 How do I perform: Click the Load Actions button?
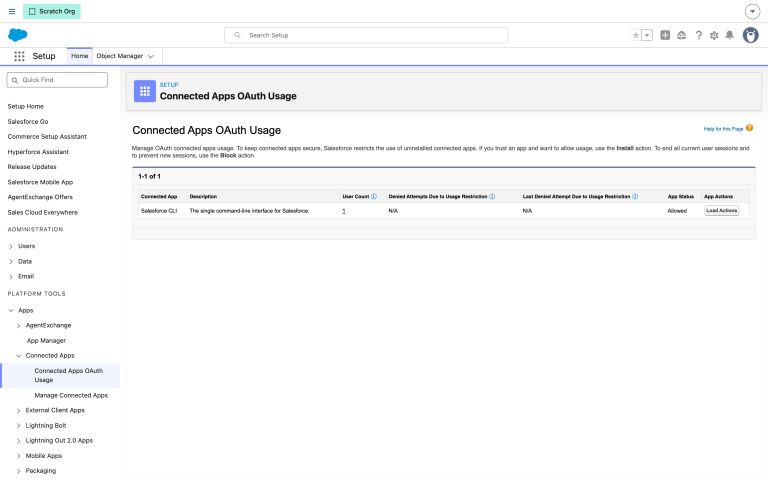click(721, 211)
